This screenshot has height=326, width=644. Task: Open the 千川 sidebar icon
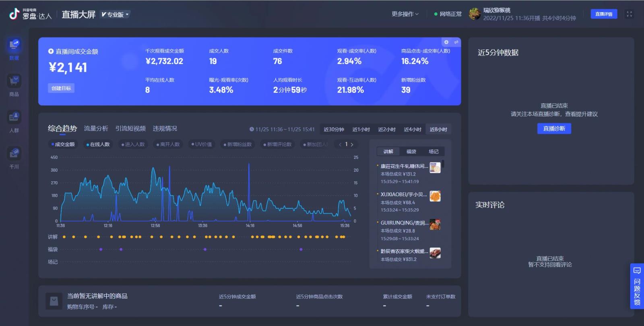coord(14,154)
